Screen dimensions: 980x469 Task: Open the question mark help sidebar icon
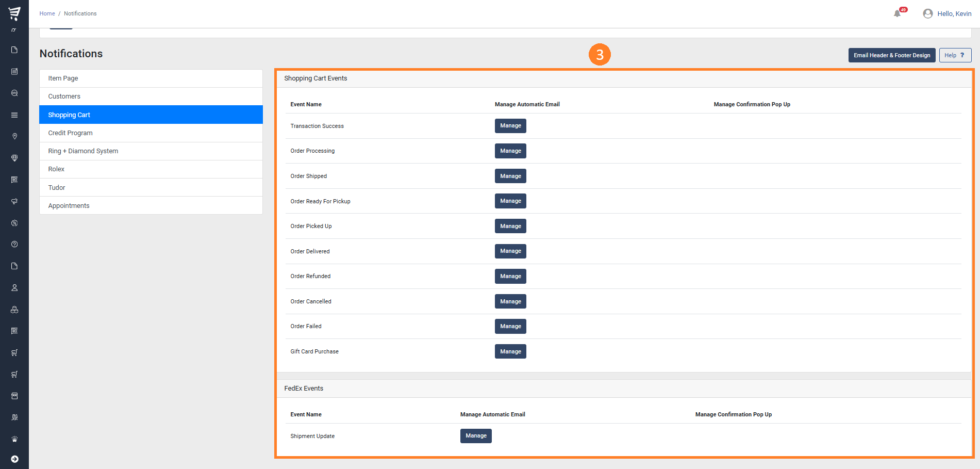click(x=14, y=245)
